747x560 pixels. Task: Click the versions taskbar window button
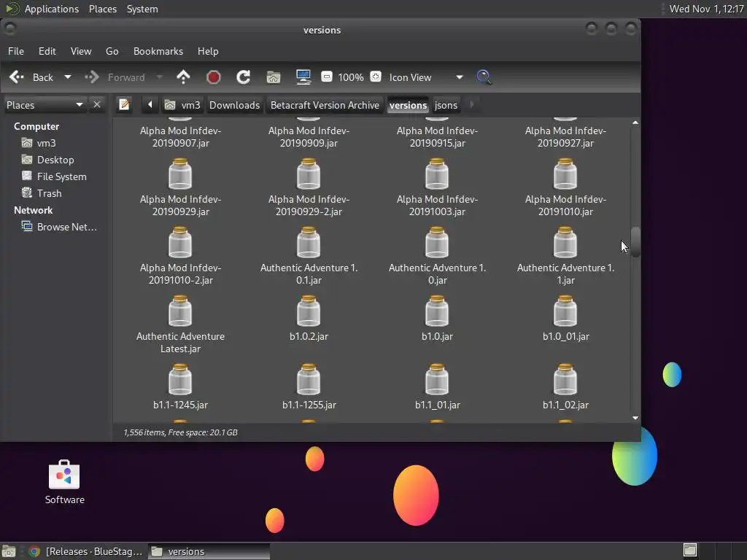pyautogui.click(x=209, y=551)
